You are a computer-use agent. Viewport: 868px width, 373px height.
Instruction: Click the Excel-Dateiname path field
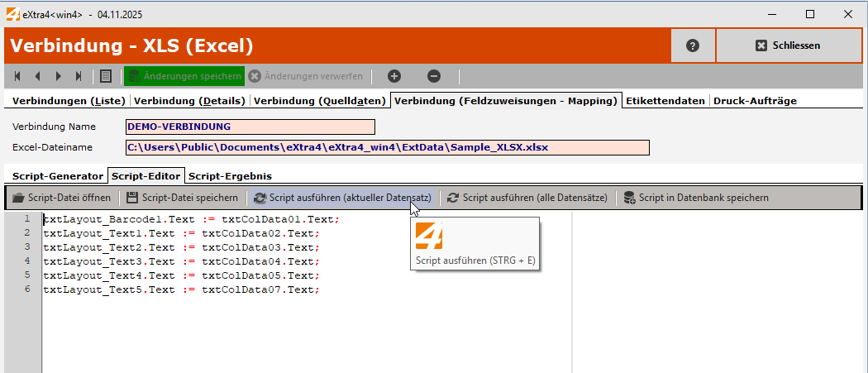tap(388, 147)
